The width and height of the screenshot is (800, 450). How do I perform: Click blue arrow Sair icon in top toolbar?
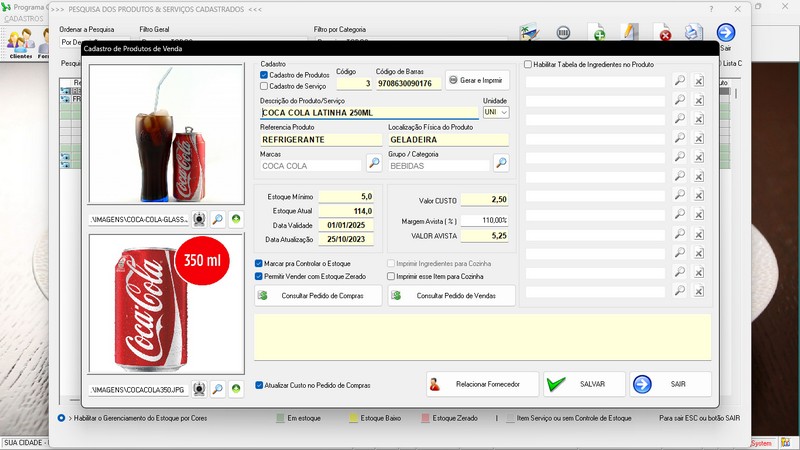tap(726, 34)
